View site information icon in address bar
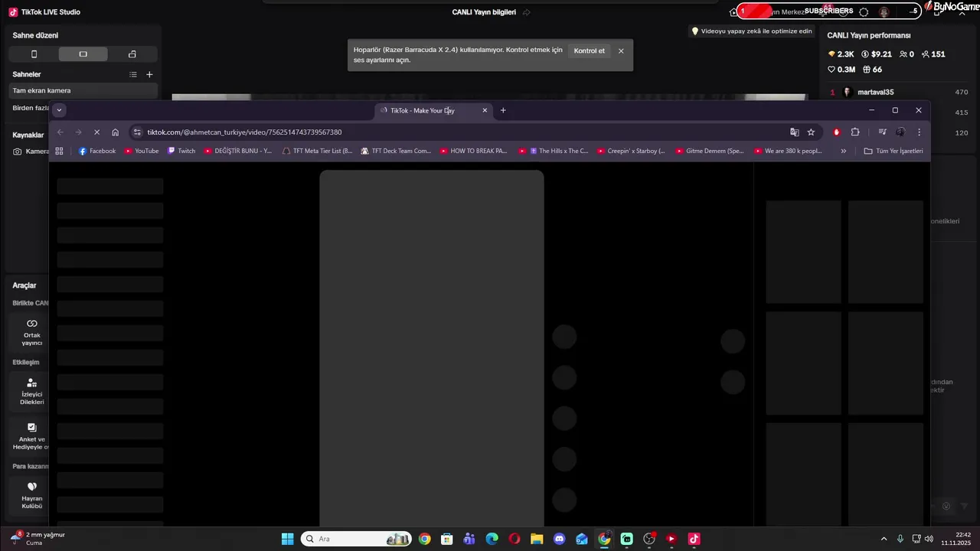The width and height of the screenshot is (980, 551). click(137, 132)
